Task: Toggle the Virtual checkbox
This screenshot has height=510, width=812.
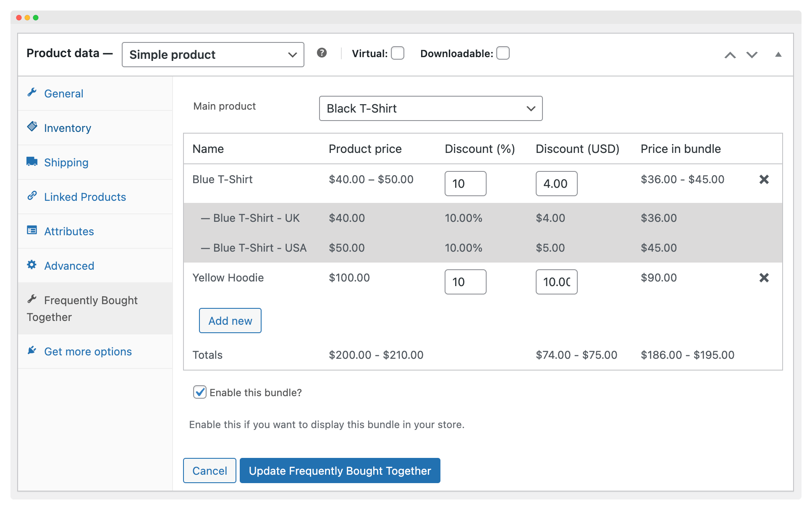Action: [x=397, y=53]
